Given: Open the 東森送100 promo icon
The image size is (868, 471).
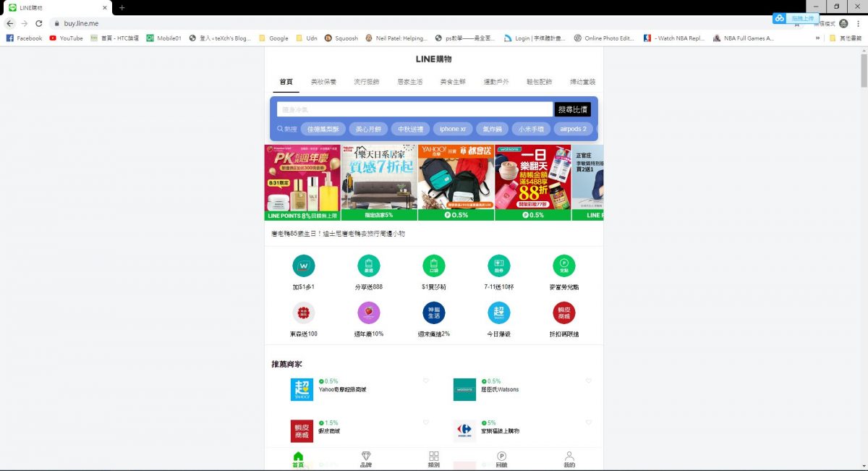Looking at the screenshot, I should [x=304, y=313].
